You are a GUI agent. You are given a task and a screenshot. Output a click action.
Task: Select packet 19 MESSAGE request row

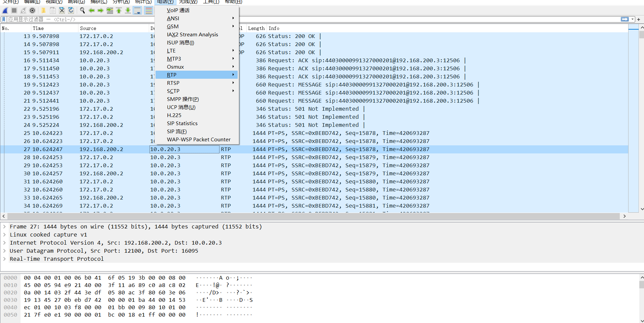coord(314,85)
